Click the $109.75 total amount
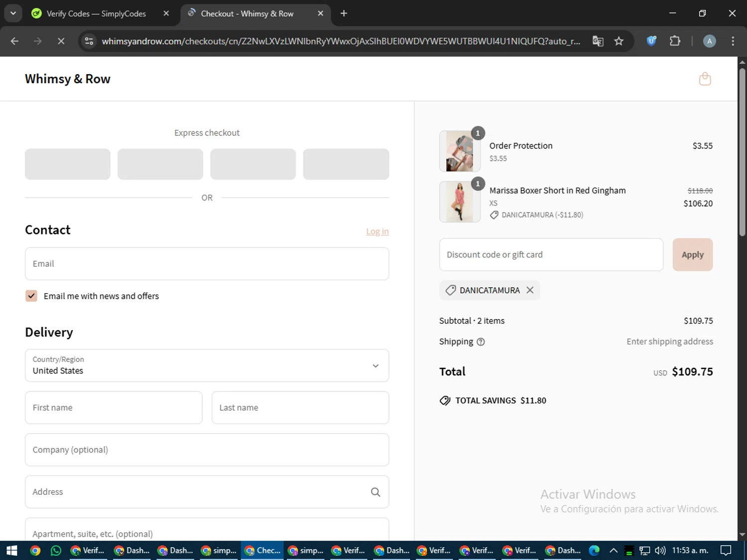This screenshot has height=560, width=747. coord(692,372)
